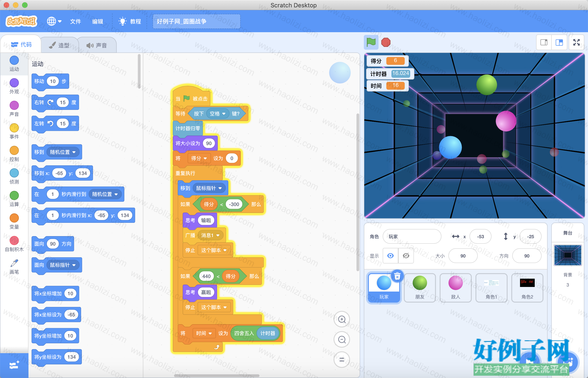Select the stage backdrop thumbnail
Screen dimensions: 588x378
(x=568, y=255)
